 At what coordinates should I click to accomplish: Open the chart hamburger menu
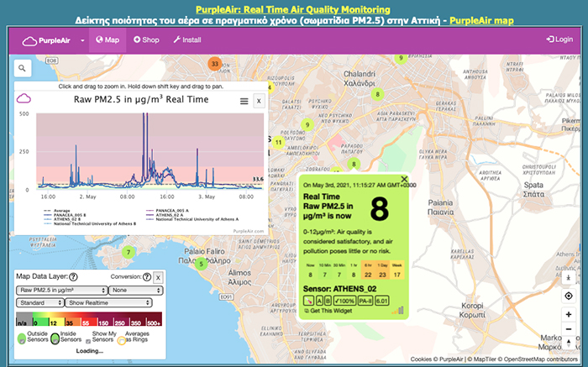click(244, 101)
